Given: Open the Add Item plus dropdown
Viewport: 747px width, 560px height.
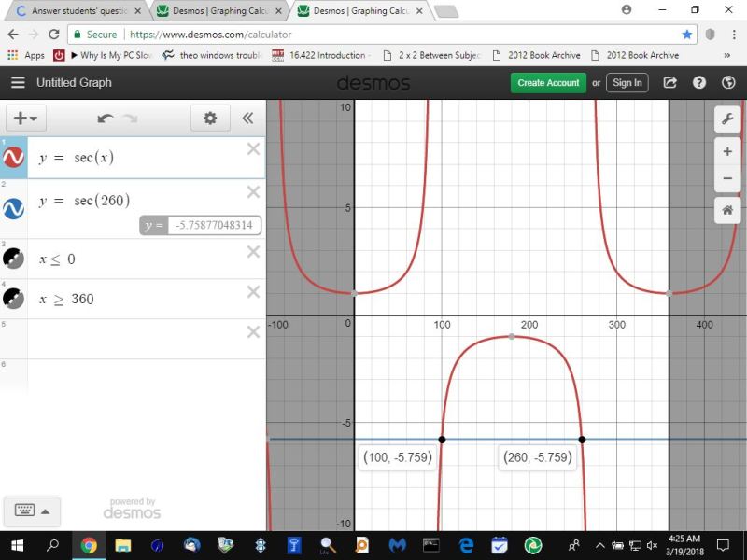Looking at the screenshot, I should click(26, 119).
